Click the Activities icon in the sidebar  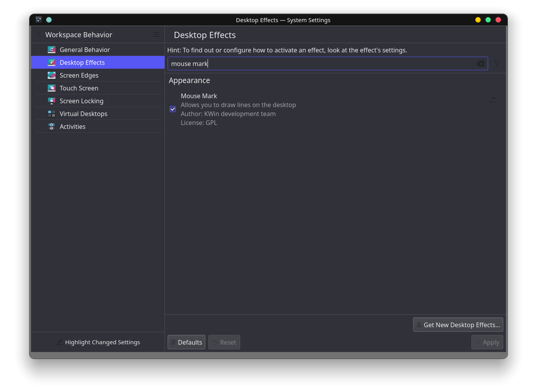52,126
